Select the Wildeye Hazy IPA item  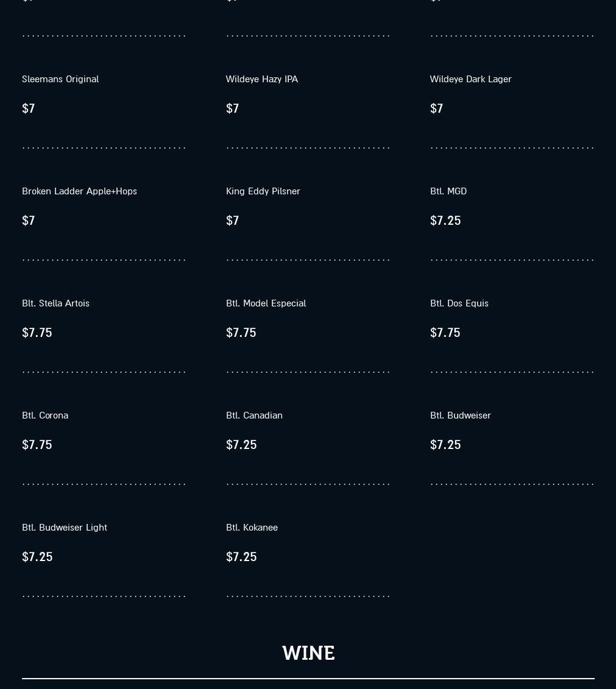pyautogui.click(x=262, y=79)
